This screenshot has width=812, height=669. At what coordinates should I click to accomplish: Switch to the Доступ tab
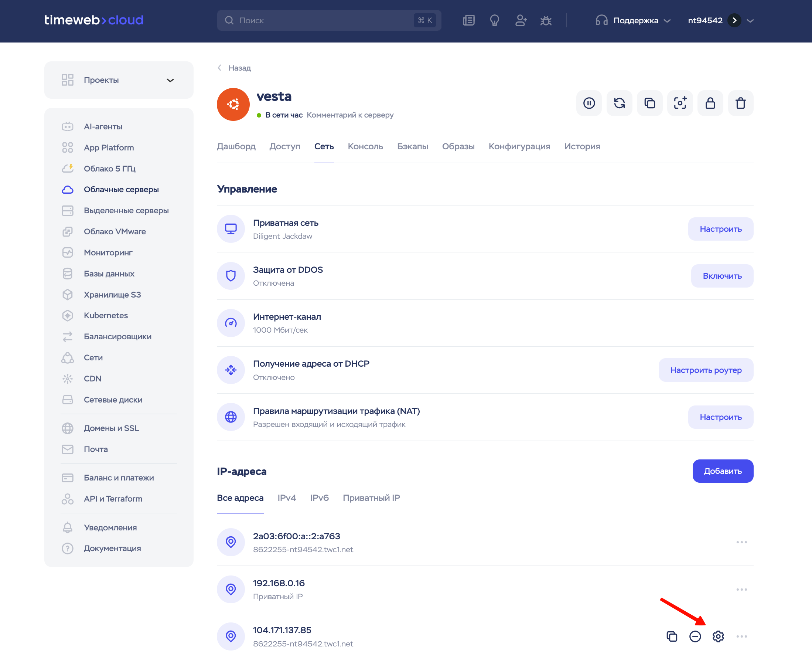(x=285, y=146)
